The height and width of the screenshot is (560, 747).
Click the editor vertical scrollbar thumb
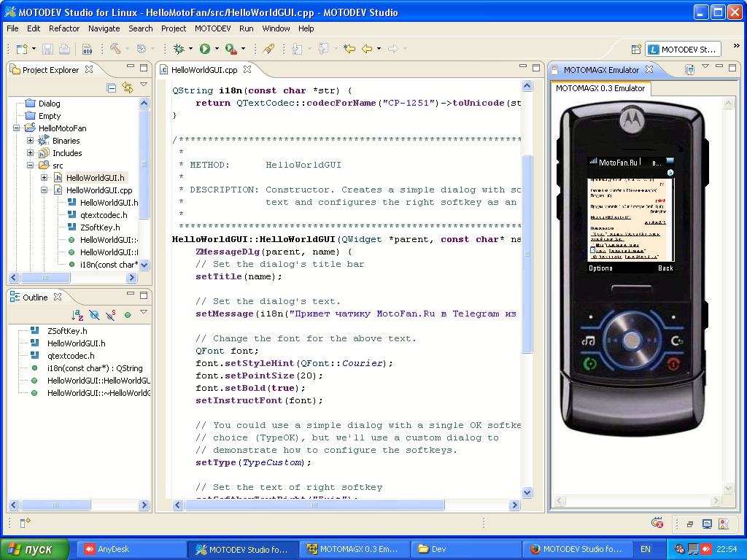527,254
